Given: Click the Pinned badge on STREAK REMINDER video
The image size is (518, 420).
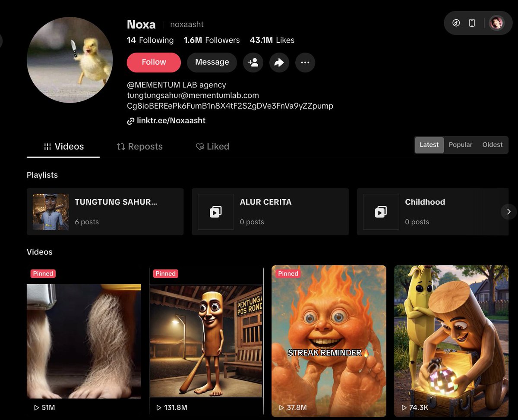Looking at the screenshot, I should coord(288,273).
